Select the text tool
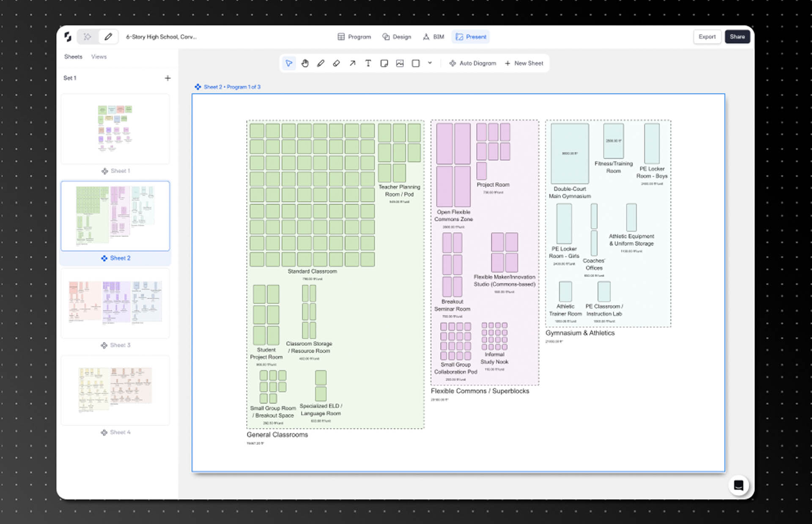812x524 pixels. (368, 63)
